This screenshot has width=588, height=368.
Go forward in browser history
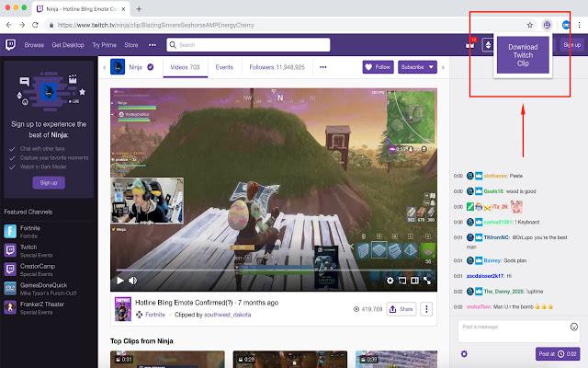tap(22, 25)
